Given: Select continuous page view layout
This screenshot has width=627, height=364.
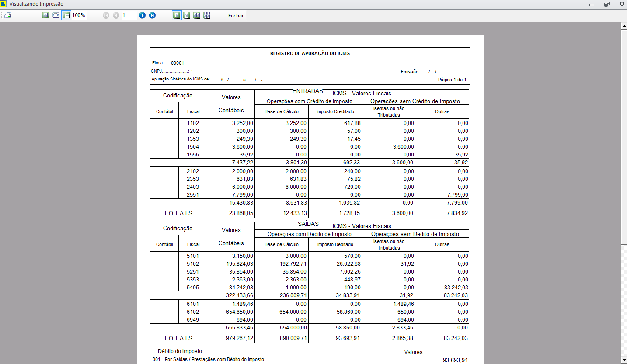Looking at the screenshot, I should pos(187,15).
